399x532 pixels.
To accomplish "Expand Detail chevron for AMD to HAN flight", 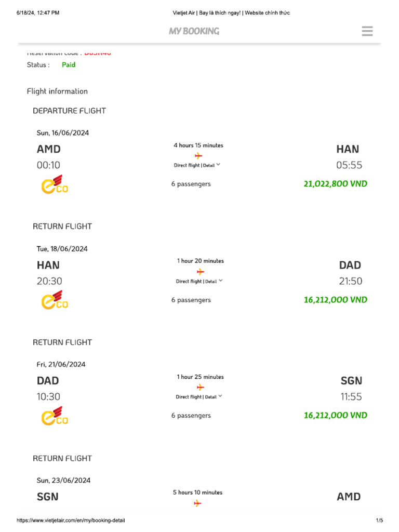I will click(x=218, y=165).
